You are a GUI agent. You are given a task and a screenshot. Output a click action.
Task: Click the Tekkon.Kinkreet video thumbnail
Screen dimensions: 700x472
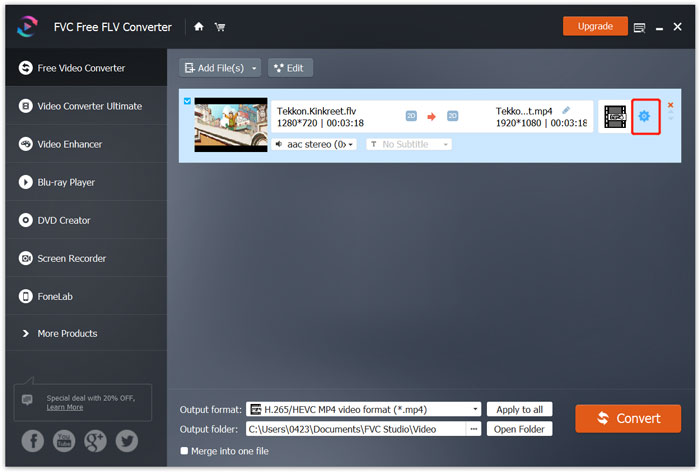(231, 125)
